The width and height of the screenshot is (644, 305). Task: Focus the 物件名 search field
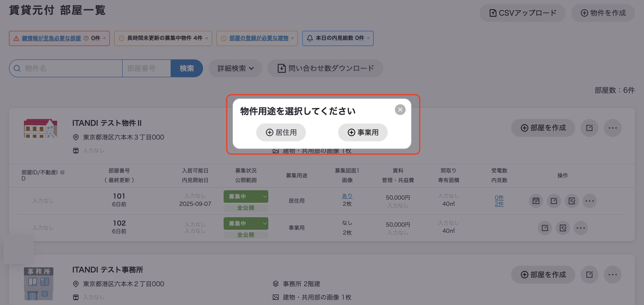[x=66, y=68]
